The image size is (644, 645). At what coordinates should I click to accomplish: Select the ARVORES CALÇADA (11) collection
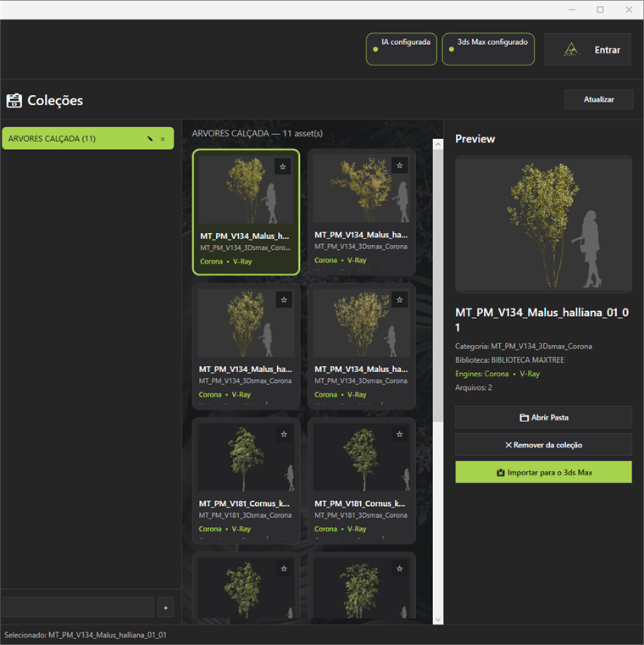[87, 139]
